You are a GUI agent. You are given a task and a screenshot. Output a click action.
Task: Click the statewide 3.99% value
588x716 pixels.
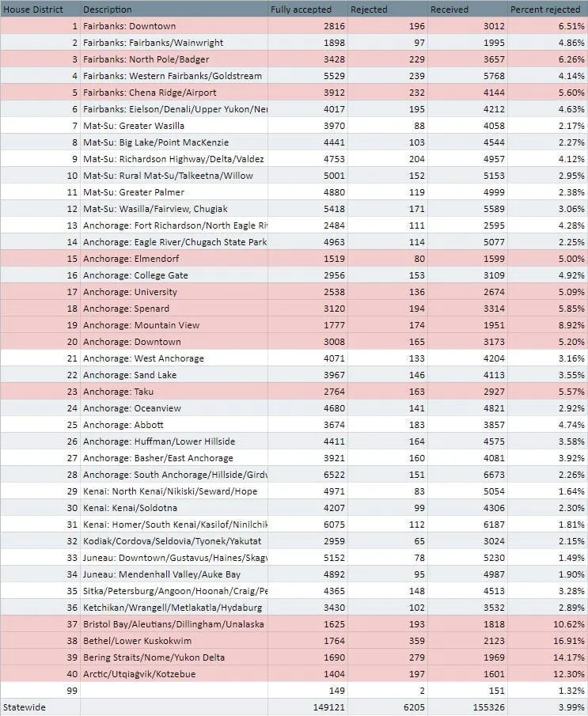[x=571, y=707]
